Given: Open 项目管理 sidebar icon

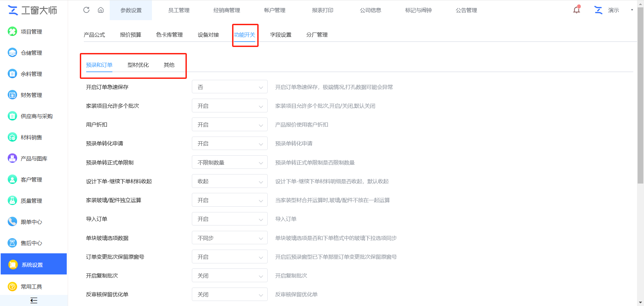Looking at the screenshot, I should (12, 32).
